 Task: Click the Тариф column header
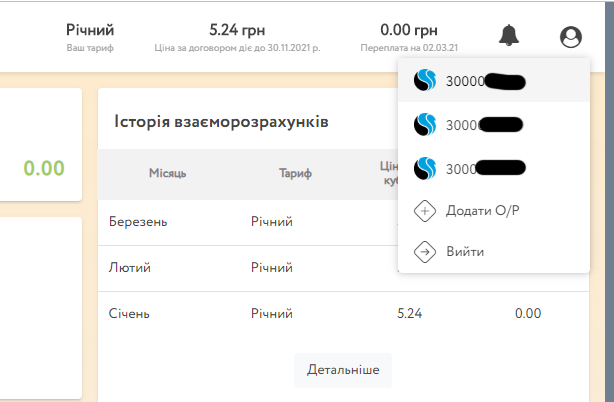pyautogui.click(x=295, y=173)
